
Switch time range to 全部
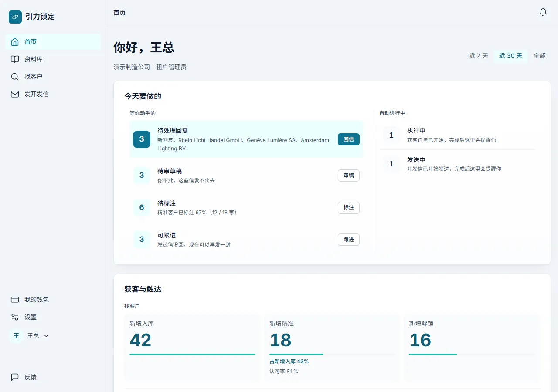(539, 56)
